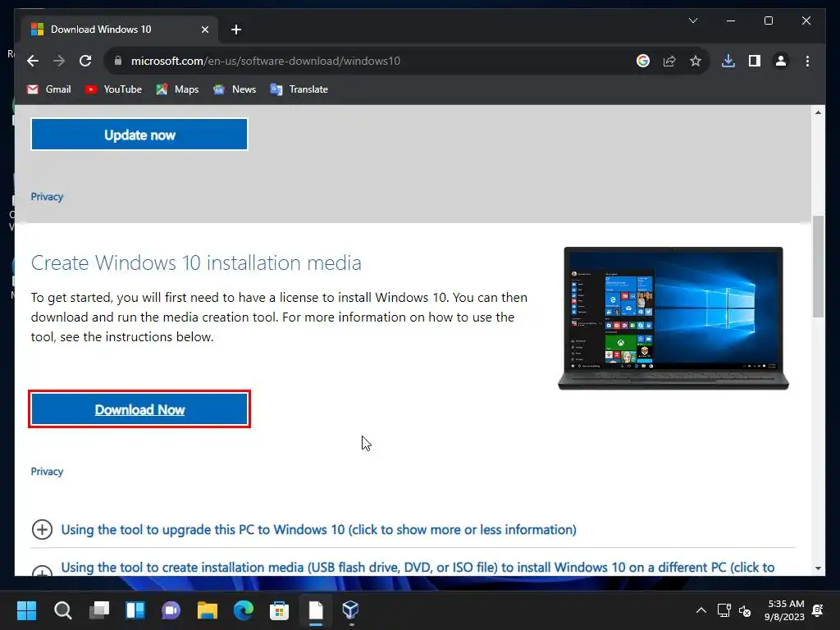Open Chrome's three-dot menu
The image size is (840, 630).
pyautogui.click(x=807, y=61)
